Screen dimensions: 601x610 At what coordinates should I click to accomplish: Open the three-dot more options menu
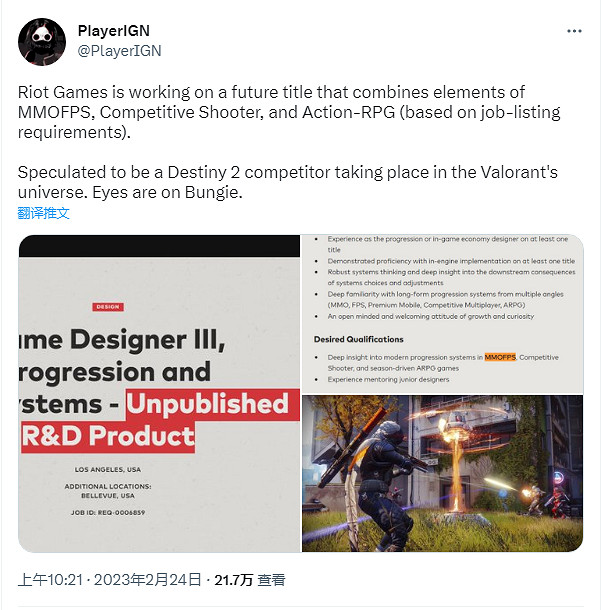(x=574, y=31)
